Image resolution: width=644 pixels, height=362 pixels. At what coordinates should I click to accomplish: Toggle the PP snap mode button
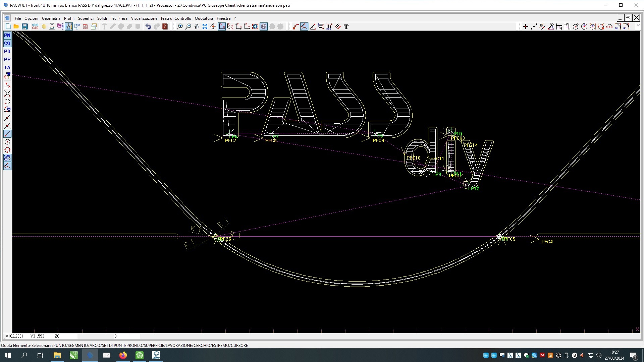coord(7,59)
